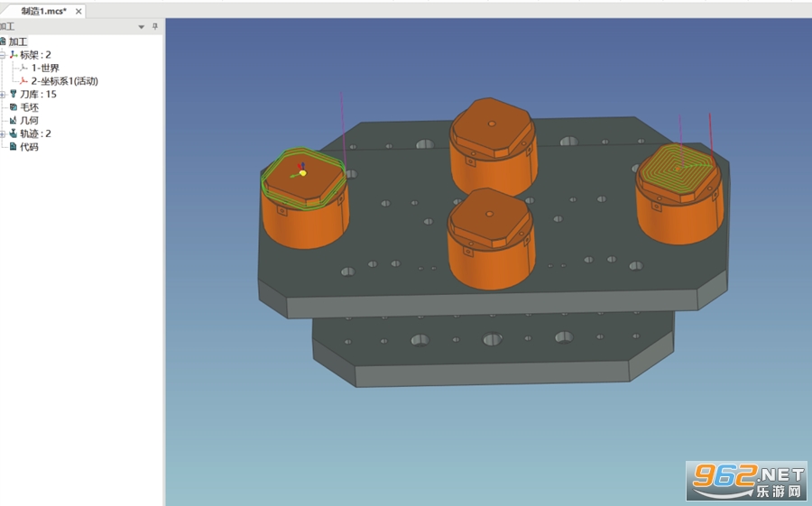Switch to the 制造1.mcs tab
The height and width of the screenshot is (506, 812).
point(44,11)
